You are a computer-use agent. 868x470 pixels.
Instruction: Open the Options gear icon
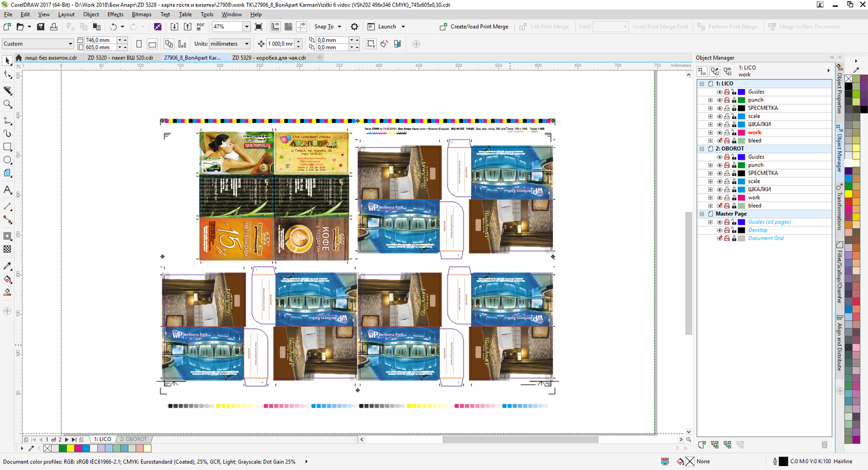coord(354,27)
